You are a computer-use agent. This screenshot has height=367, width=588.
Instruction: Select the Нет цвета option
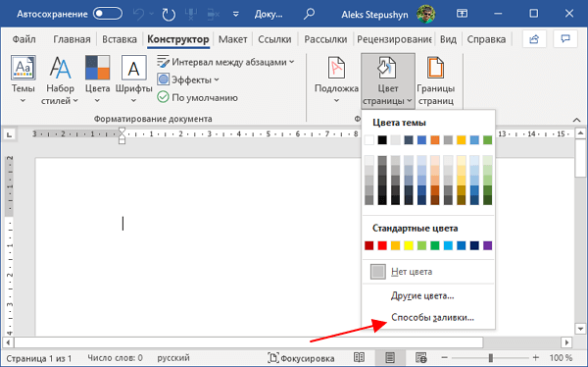point(428,272)
